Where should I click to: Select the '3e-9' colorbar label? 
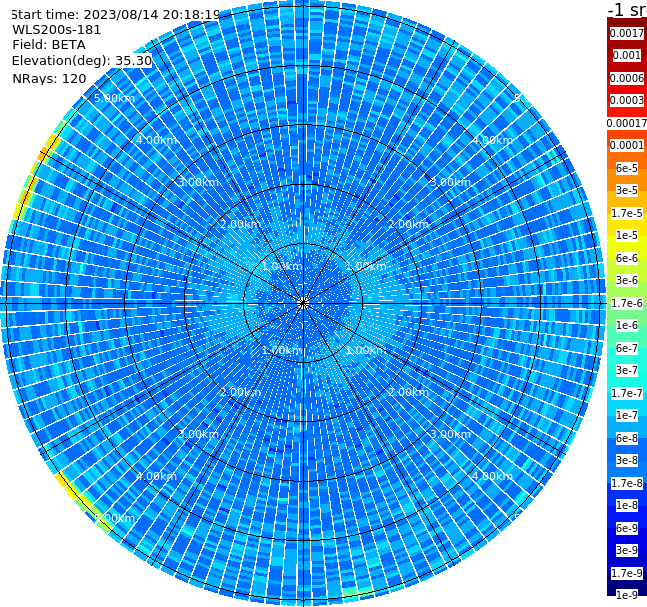[x=627, y=550]
